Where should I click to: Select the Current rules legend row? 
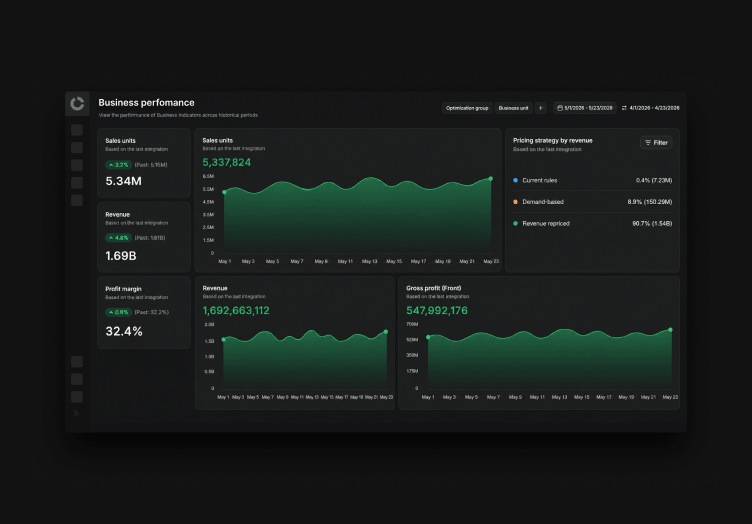[x=592, y=180]
